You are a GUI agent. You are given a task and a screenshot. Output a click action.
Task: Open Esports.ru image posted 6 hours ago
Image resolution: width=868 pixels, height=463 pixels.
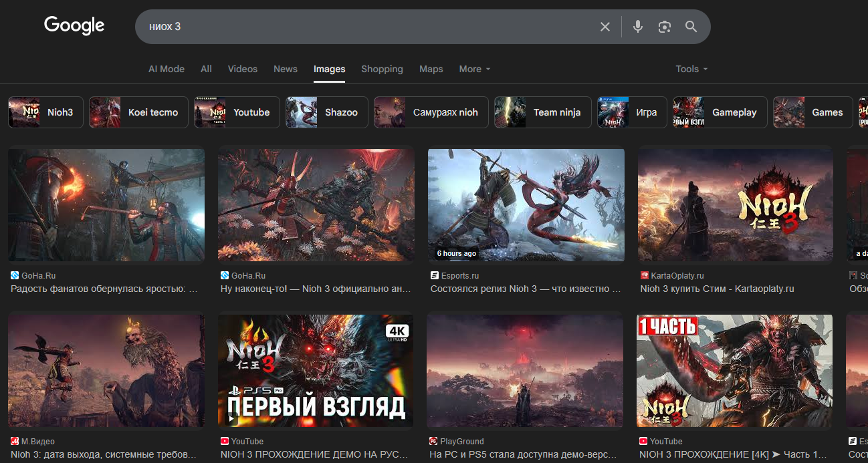pyautogui.click(x=526, y=204)
